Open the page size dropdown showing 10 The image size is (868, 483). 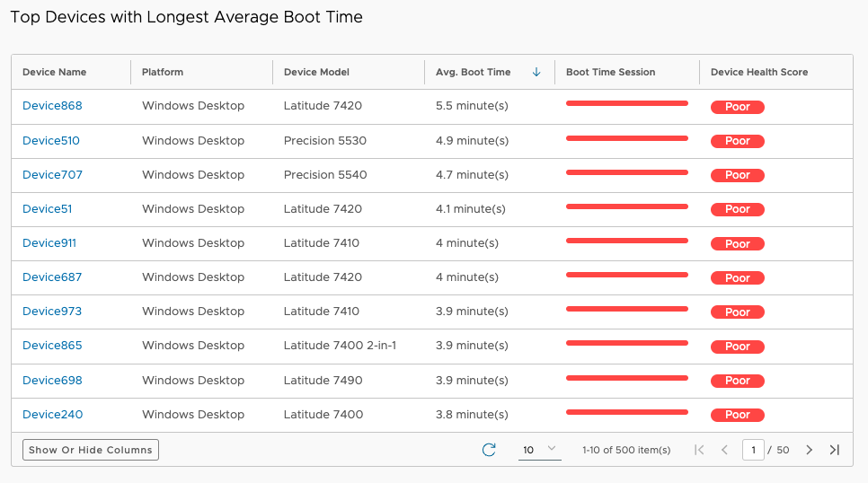[539, 450]
